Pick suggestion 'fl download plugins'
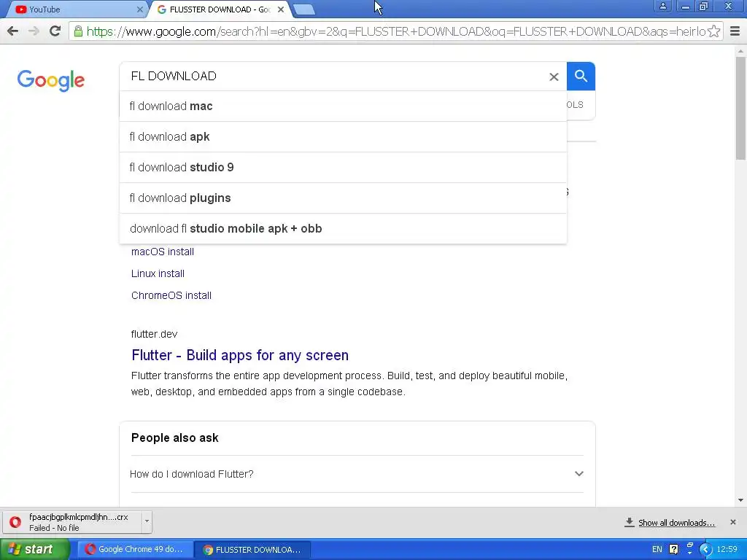This screenshot has width=747, height=560. [343, 198]
